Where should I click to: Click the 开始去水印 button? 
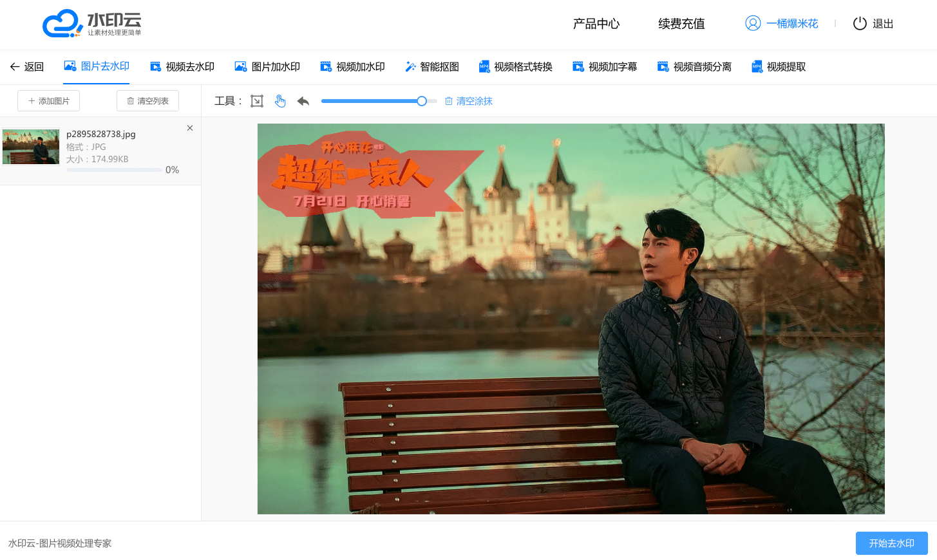891,543
